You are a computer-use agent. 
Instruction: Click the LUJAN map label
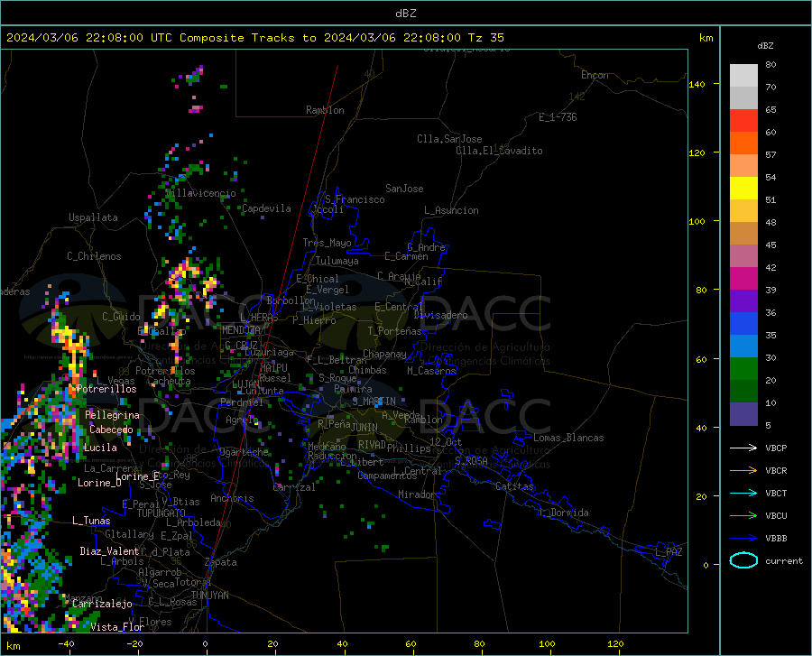(x=246, y=384)
